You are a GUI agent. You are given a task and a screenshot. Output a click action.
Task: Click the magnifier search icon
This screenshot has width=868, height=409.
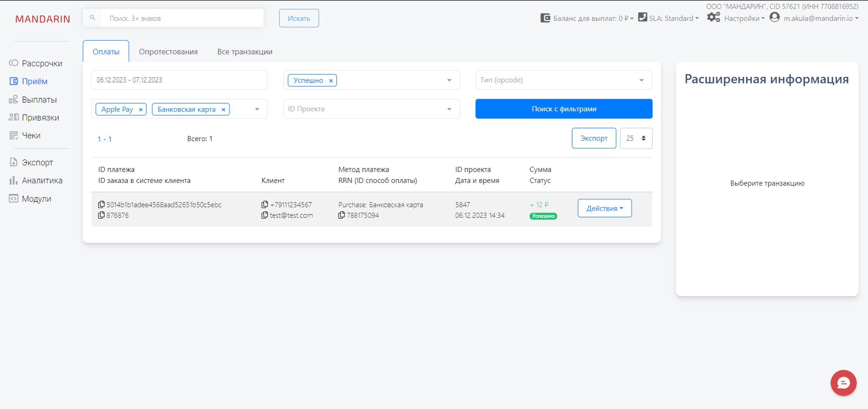pos(92,18)
